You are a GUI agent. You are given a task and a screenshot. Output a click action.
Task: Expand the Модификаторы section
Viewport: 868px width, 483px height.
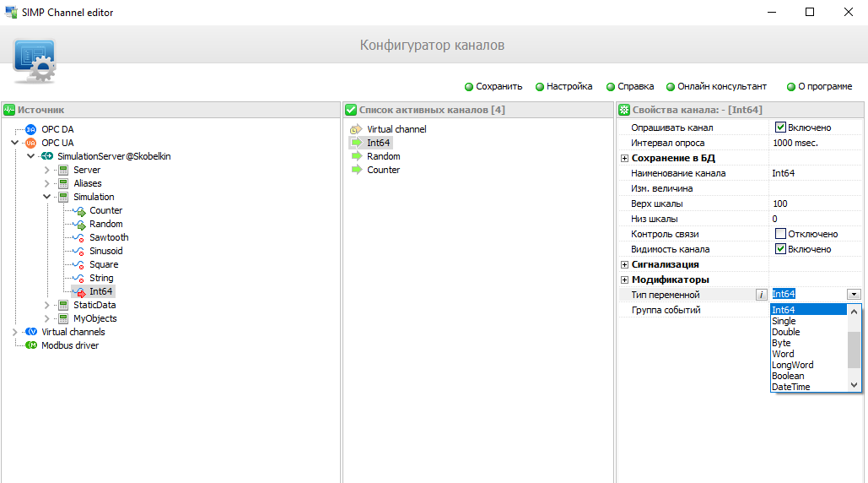tap(624, 279)
